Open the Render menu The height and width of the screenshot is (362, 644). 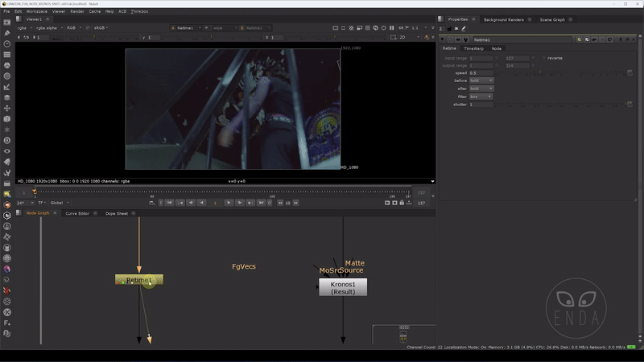point(77,11)
